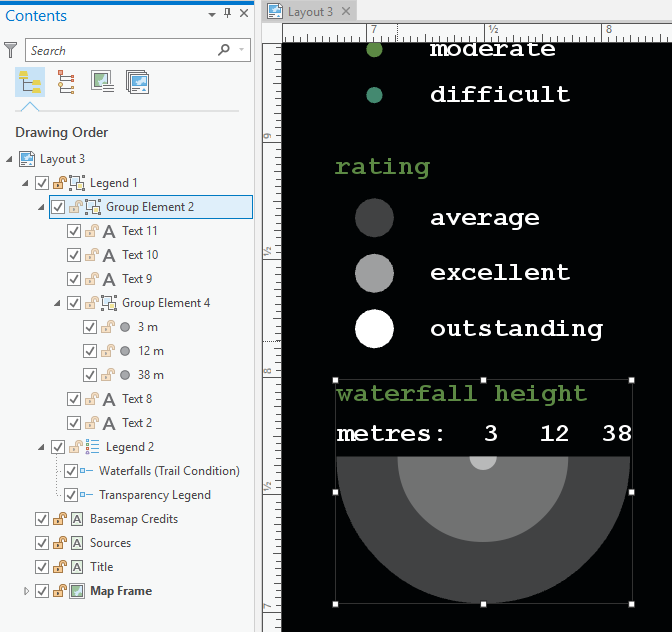Screen dimensions: 672x632
Task: Toggle lock icon on Legend 1
Action: pos(60,183)
